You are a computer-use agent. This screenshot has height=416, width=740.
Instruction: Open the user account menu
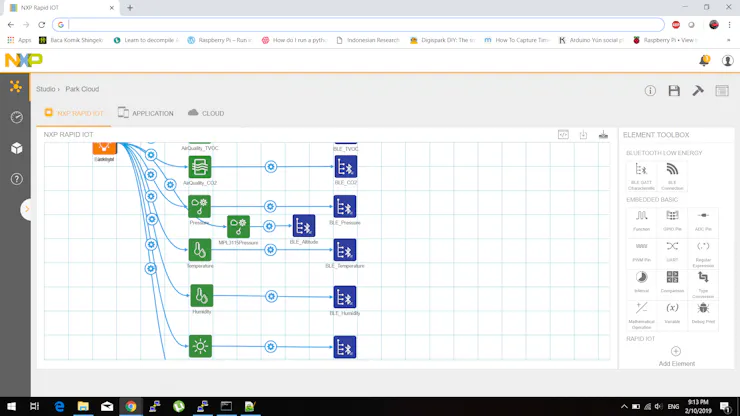pyautogui.click(x=727, y=60)
